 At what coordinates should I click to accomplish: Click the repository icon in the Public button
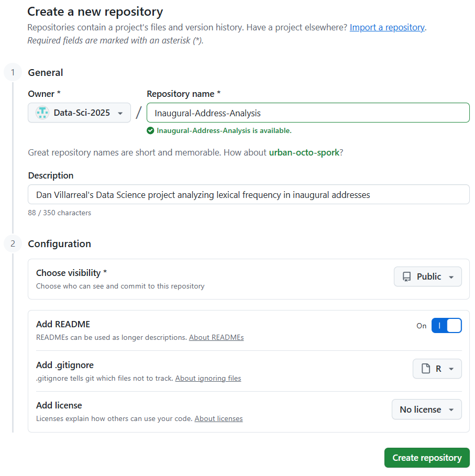(x=407, y=276)
